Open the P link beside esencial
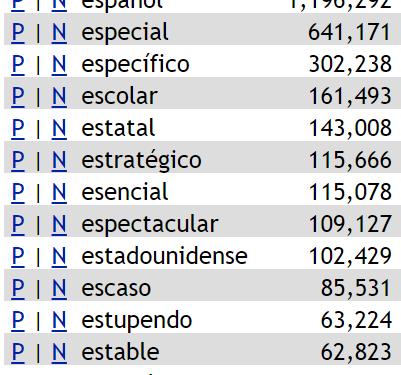Image resolution: width=401 pixels, height=375 pixels. coord(18,192)
